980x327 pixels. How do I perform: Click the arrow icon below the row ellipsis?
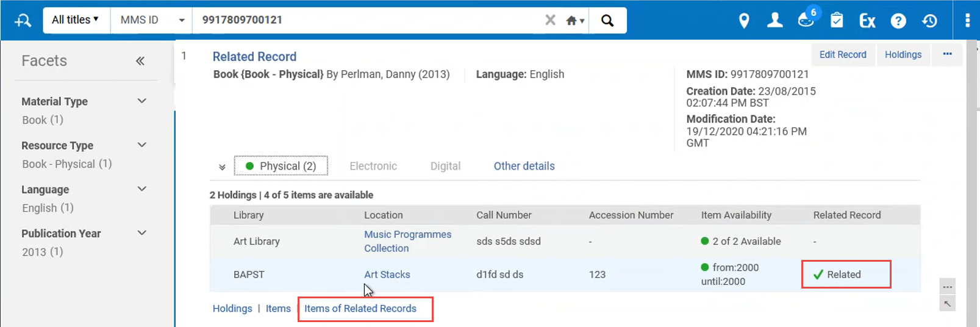pyautogui.click(x=947, y=303)
